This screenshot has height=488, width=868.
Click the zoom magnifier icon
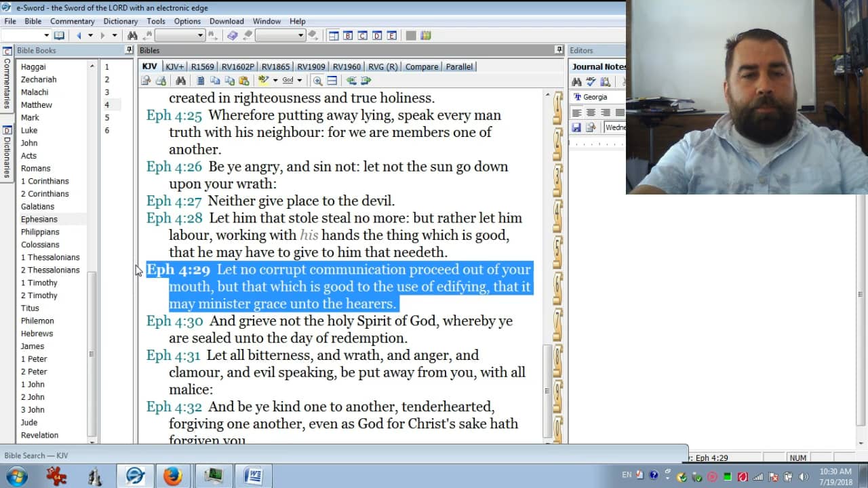tap(317, 81)
